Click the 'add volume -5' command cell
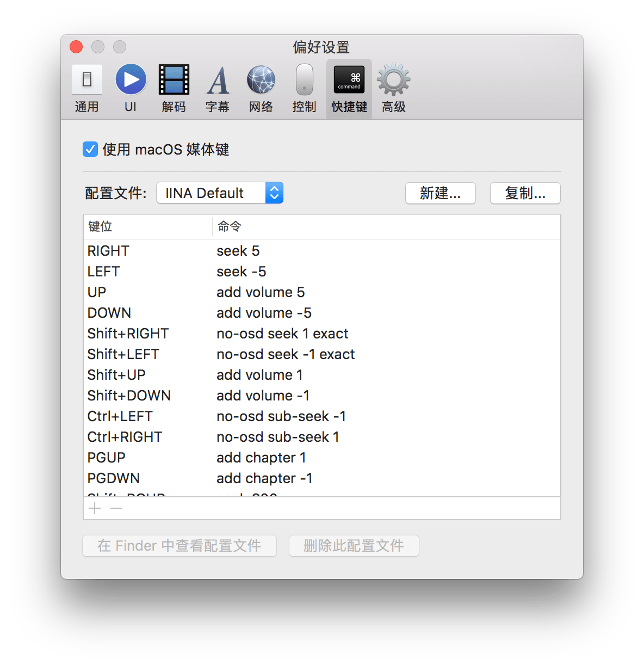Viewport: 644px width, 666px height. pyautogui.click(x=264, y=313)
